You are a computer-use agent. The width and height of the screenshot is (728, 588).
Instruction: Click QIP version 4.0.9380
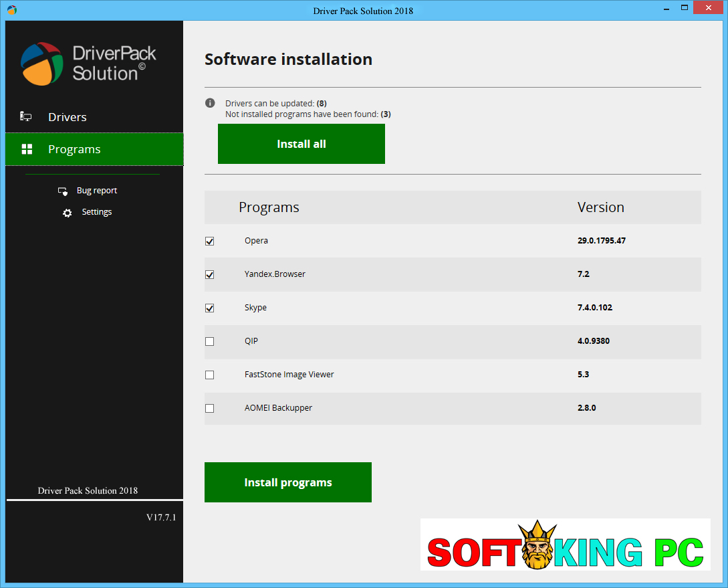coord(594,341)
